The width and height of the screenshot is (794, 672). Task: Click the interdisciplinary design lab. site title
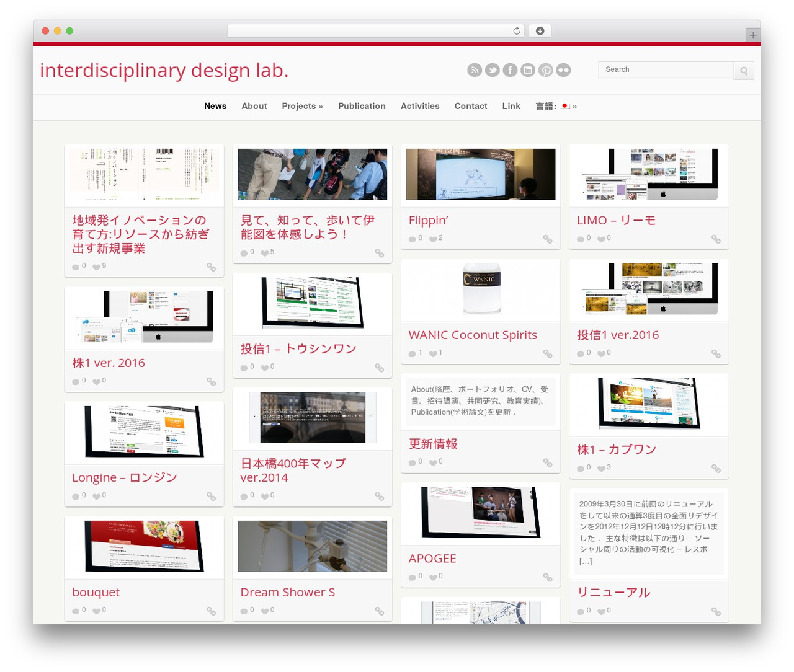pos(164,71)
